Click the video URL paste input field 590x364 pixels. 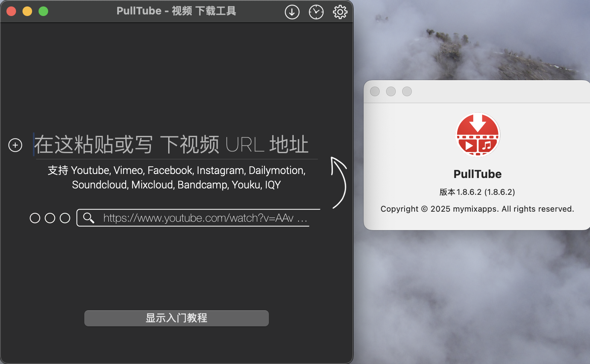[175, 145]
